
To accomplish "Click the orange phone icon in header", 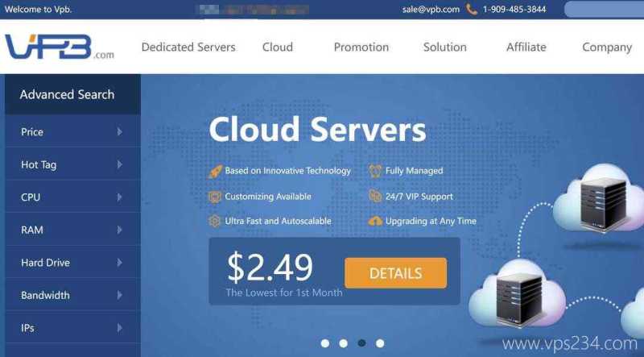I will pos(472,9).
